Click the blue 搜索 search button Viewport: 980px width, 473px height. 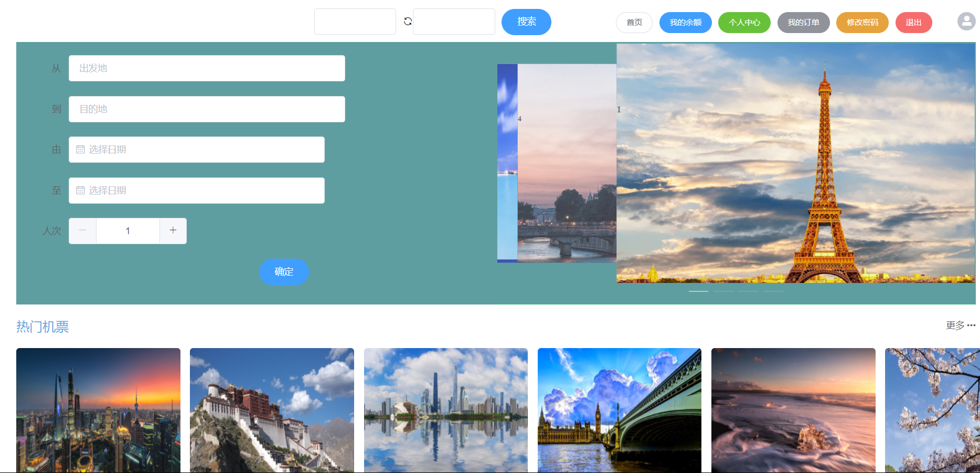point(526,22)
